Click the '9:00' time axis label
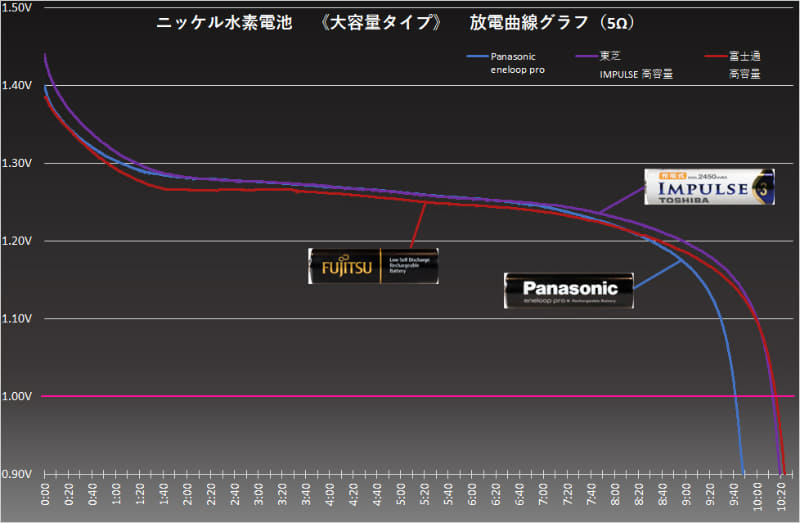 point(686,494)
